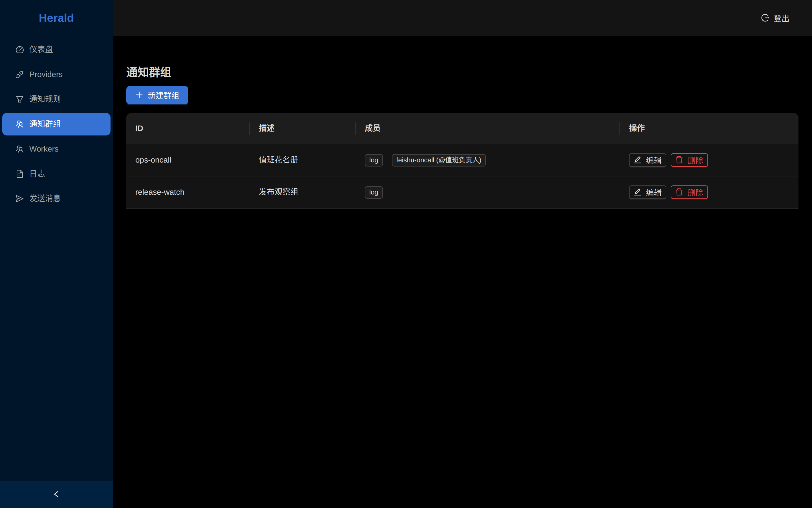812x508 pixels.
Task: Click the pencil icon in ops-oncall row
Action: (637, 160)
